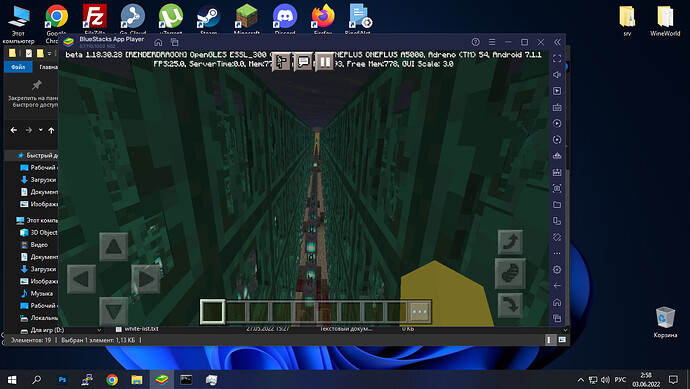Select 3D Objects in Explorer tree
690x389 pixels.
tap(40, 232)
